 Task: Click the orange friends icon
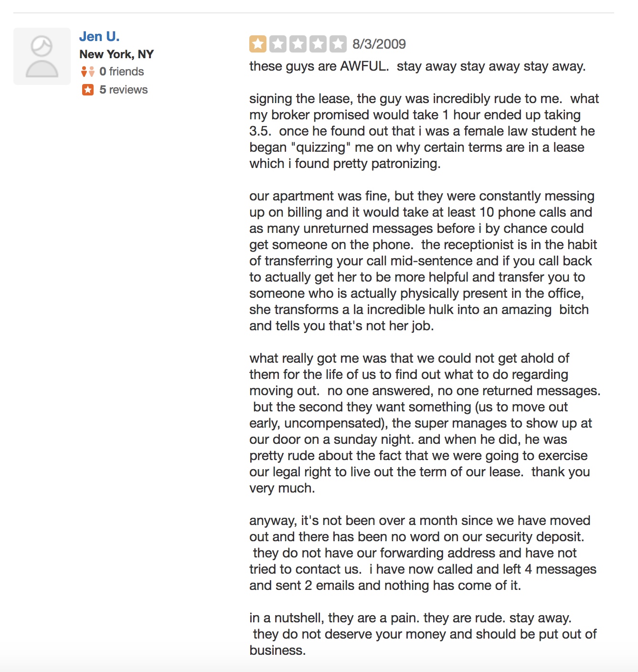(x=88, y=72)
